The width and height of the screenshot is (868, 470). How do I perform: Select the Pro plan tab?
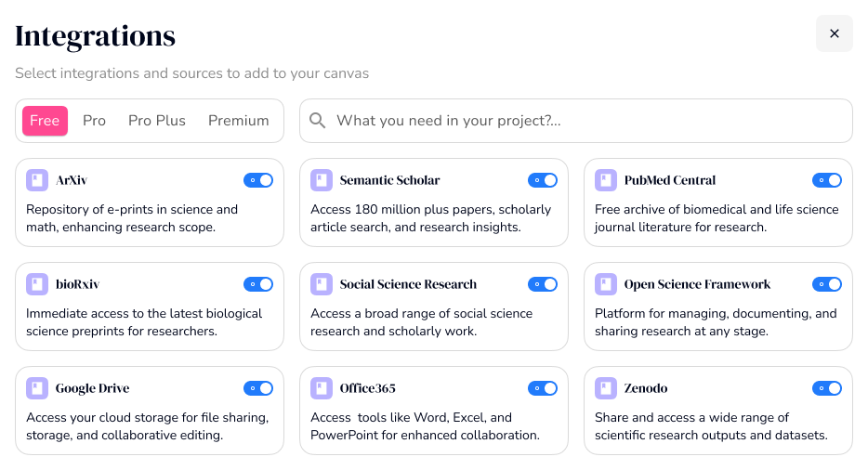click(94, 121)
